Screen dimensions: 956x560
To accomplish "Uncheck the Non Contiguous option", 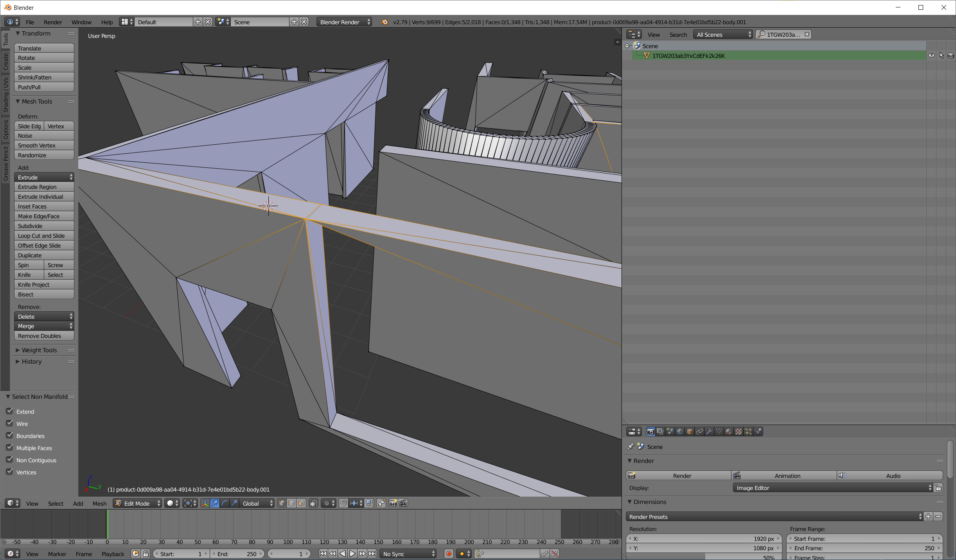I will tap(9, 460).
